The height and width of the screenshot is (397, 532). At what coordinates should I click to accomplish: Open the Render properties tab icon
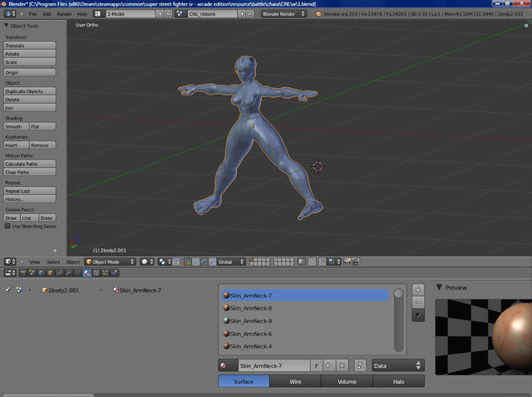[x=23, y=273]
